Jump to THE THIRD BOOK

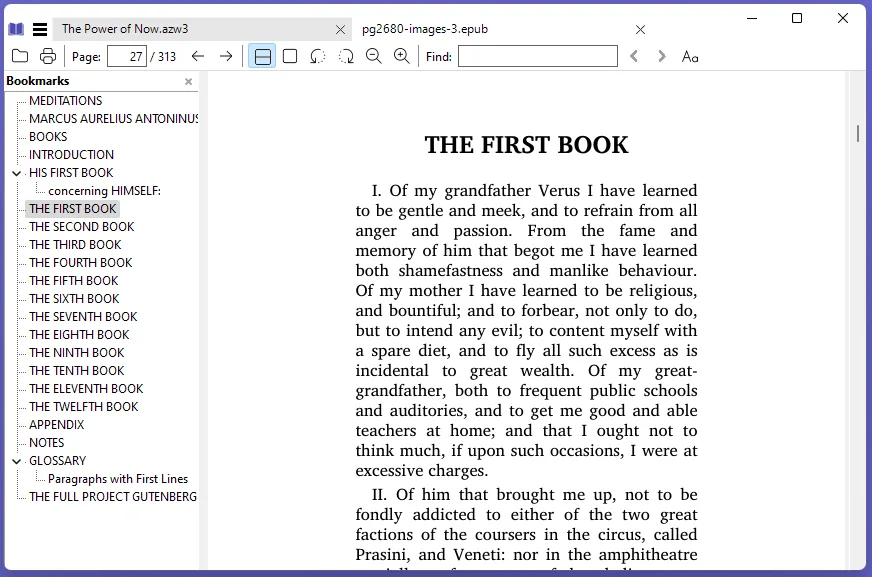[75, 245]
